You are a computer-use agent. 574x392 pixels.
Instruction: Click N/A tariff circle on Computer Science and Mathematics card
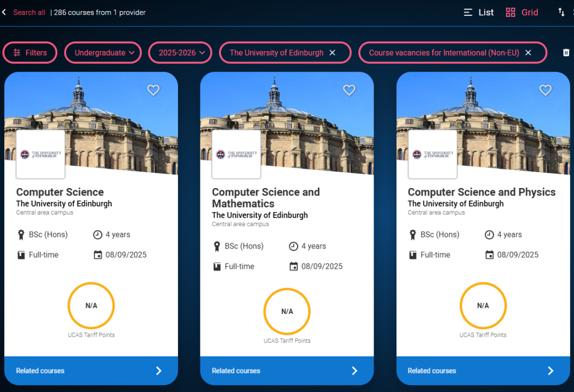(x=287, y=311)
